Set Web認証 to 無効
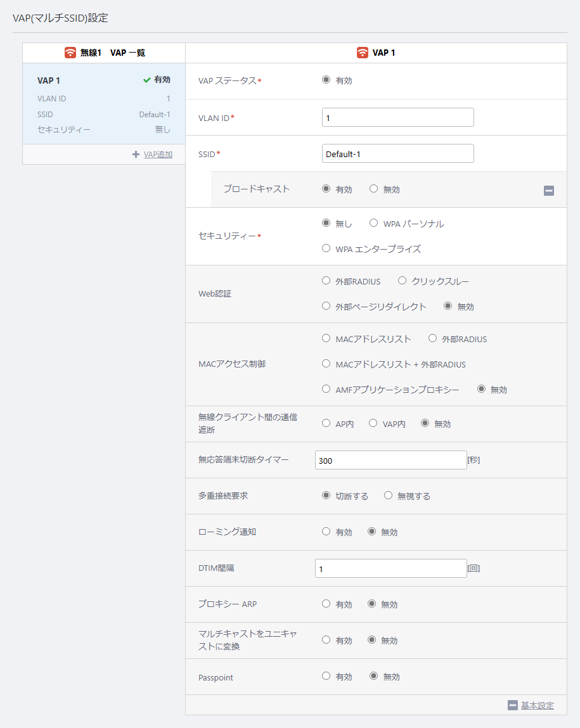Screen dimensions: 580x728 pos(448,306)
